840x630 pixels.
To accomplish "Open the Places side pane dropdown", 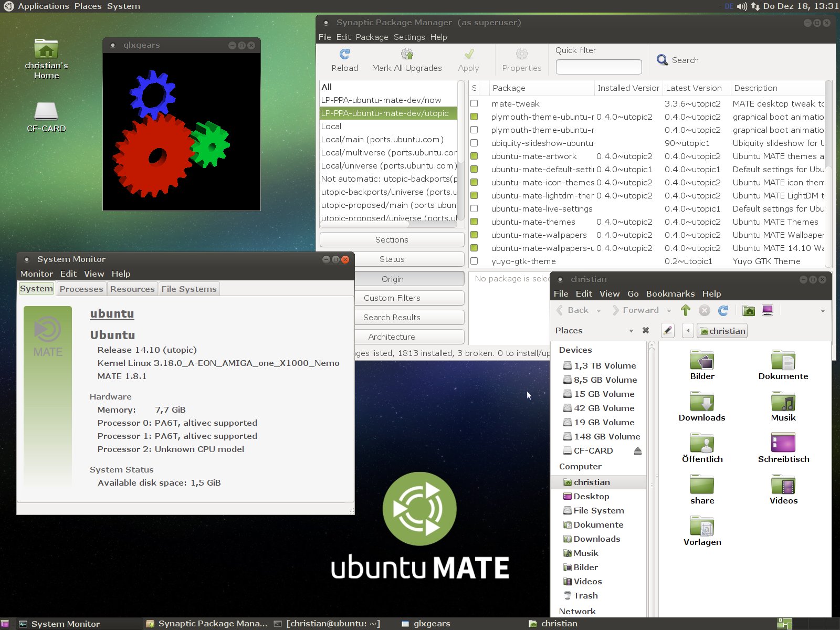I will point(631,331).
